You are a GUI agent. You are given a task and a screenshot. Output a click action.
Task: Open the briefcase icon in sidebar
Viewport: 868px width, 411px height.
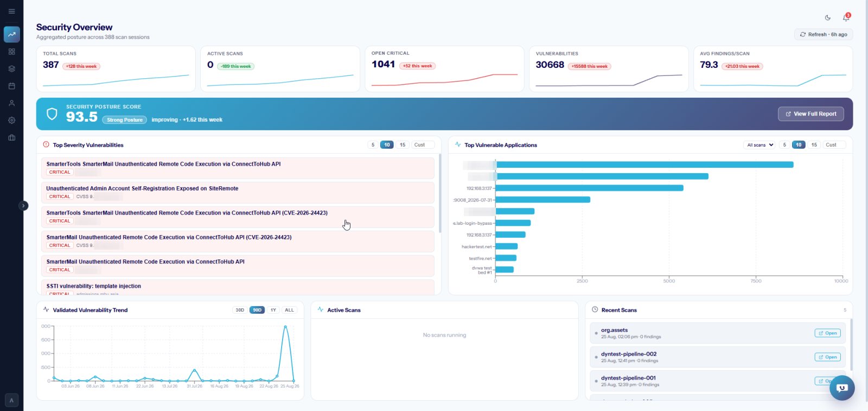(11, 138)
